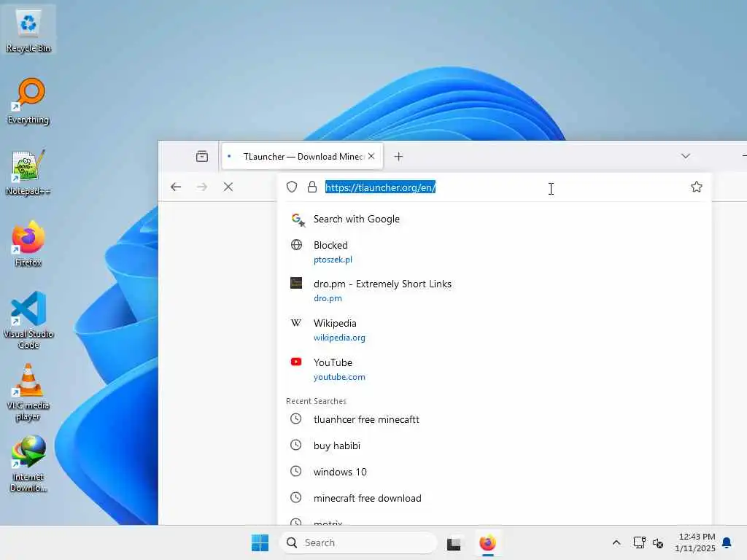
Task: Select the Everything search desktop icon
Action: point(28,101)
